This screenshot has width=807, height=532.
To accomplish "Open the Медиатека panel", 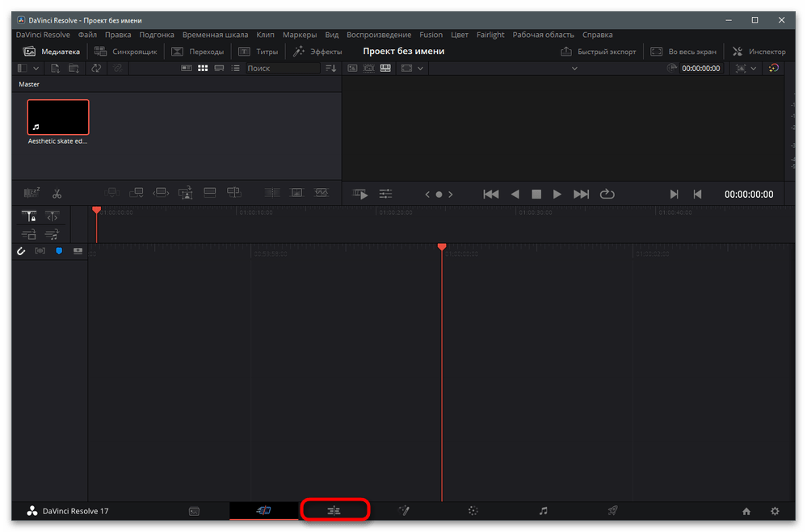I will pyautogui.click(x=52, y=52).
